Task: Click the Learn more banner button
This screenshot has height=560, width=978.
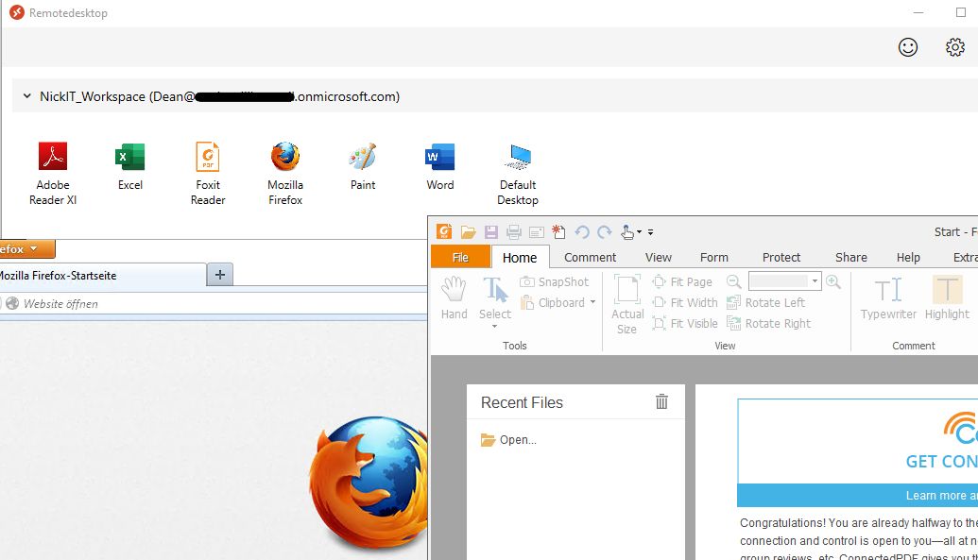Action: (x=858, y=495)
